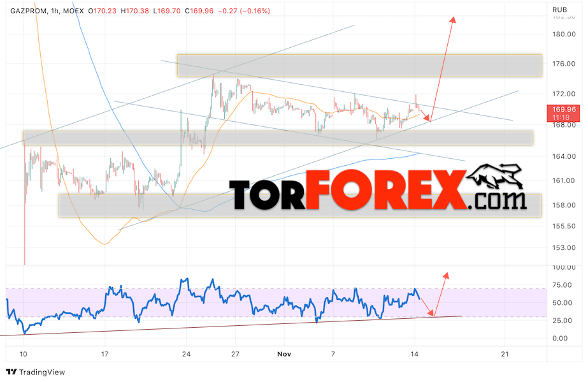588x382 pixels.
Task: Click the RUB currency label
Action: 559,10
